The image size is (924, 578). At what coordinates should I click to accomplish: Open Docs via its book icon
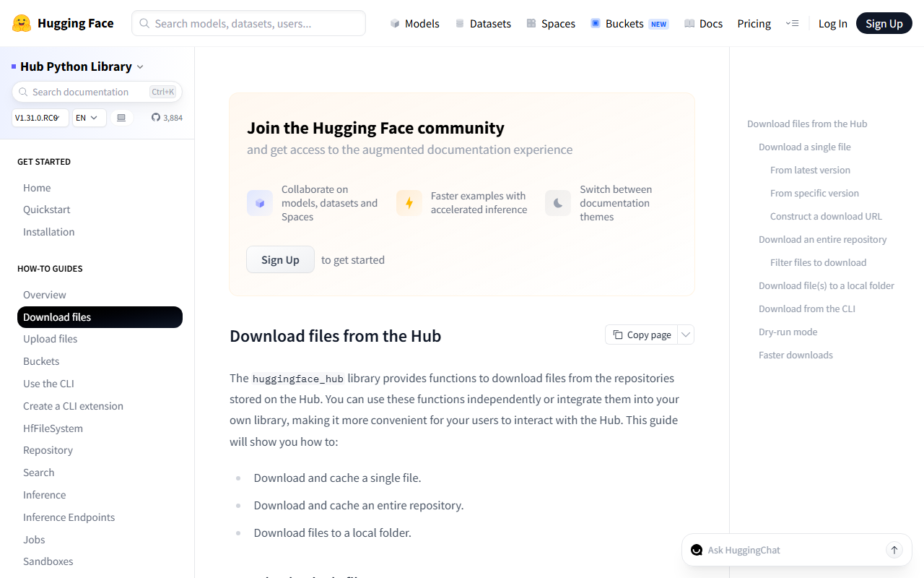click(689, 24)
